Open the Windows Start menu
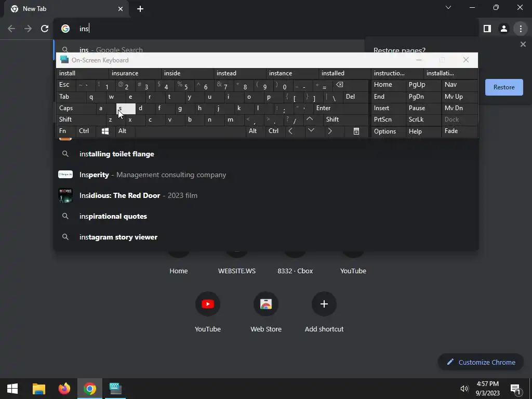Screen dimensions: 532x399 pyautogui.click(x=12, y=389)
